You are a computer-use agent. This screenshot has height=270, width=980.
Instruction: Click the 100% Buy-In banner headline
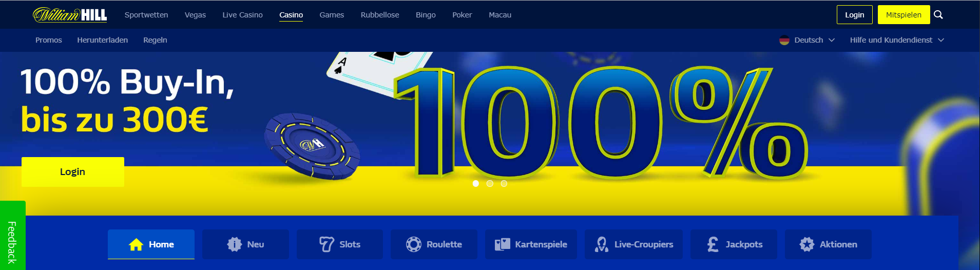click(x=127, y=83)
